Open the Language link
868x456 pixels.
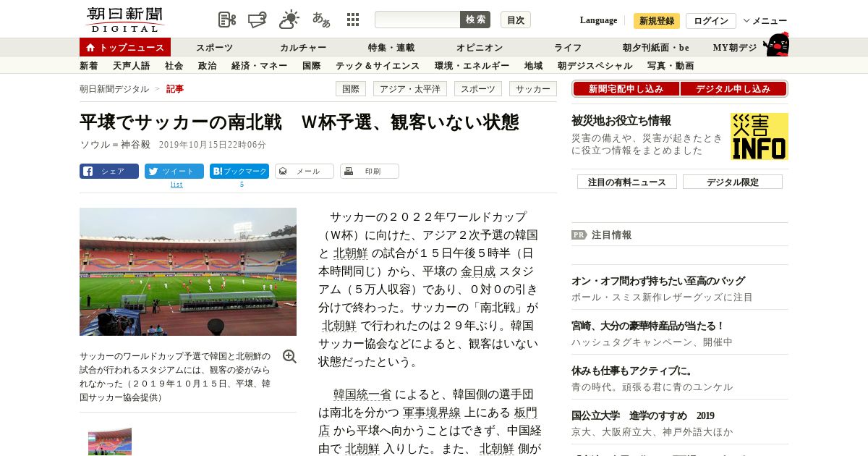[x=598, y=20]
